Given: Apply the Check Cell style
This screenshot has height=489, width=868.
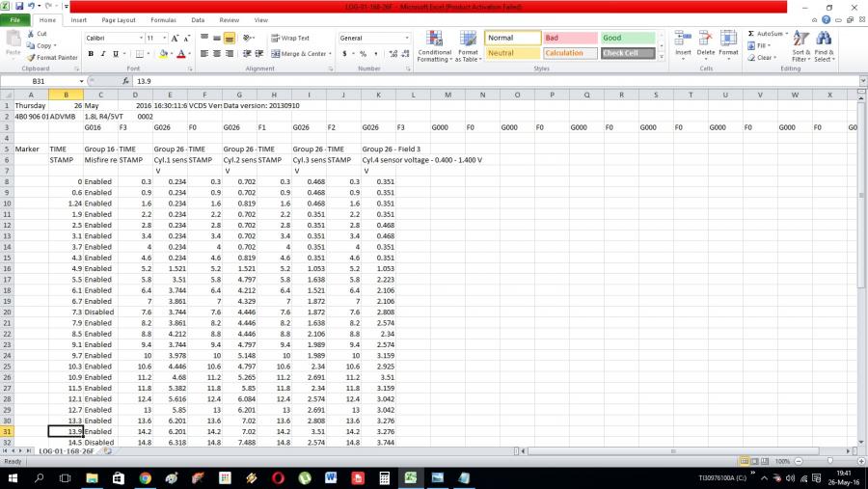Looking at the screenshot, I should point(627,54).
